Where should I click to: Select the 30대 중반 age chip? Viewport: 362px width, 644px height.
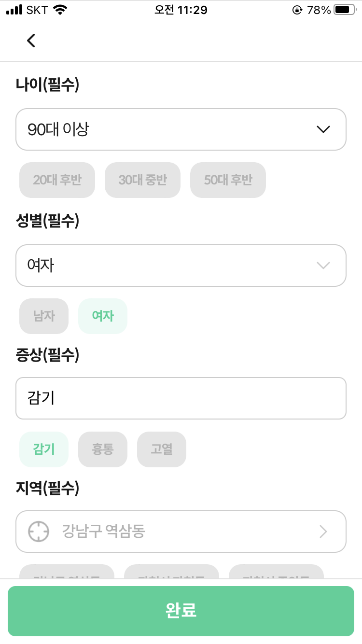pyautogui.click(x=142, y=180)
